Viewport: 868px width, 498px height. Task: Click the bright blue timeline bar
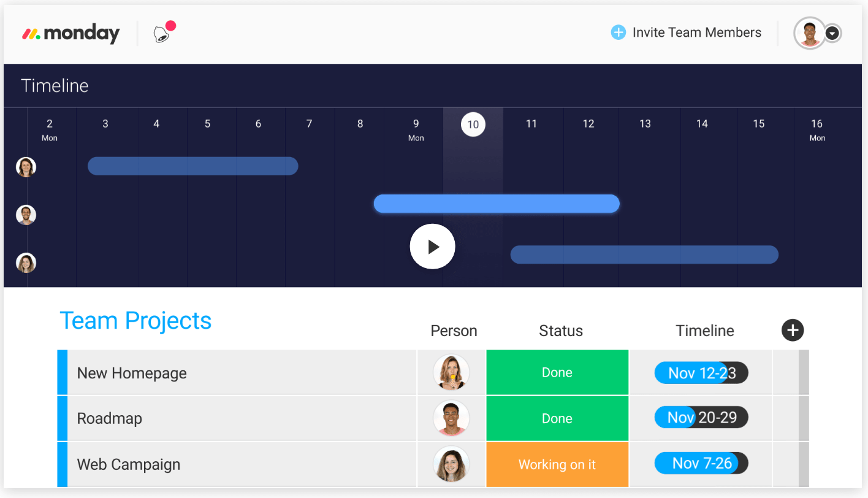point(497,204)
